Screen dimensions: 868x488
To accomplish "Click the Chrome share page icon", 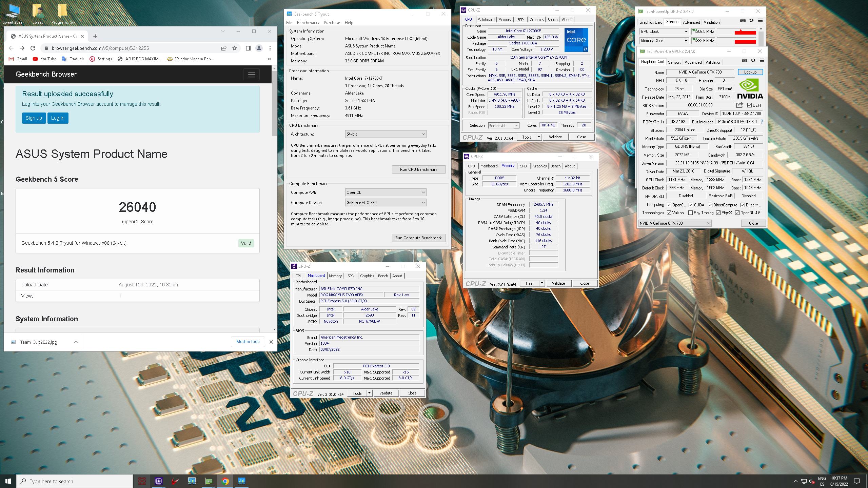I will point(224,48).
